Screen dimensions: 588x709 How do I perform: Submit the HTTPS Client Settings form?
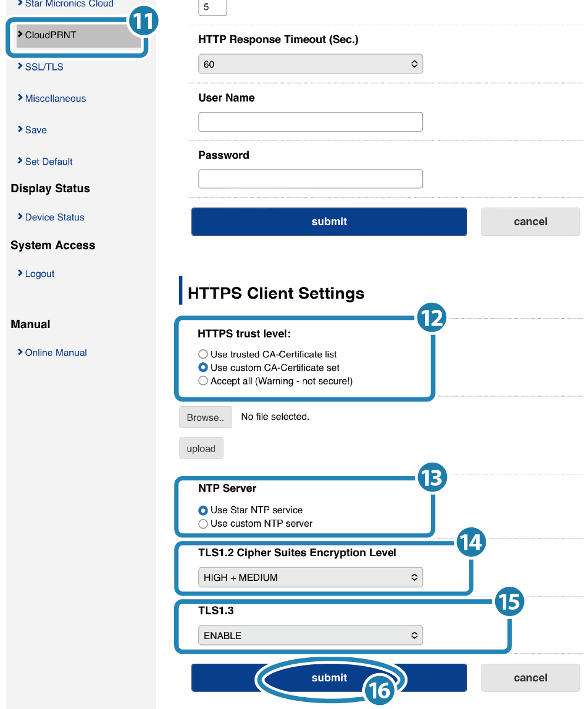[x=329, y=678]
